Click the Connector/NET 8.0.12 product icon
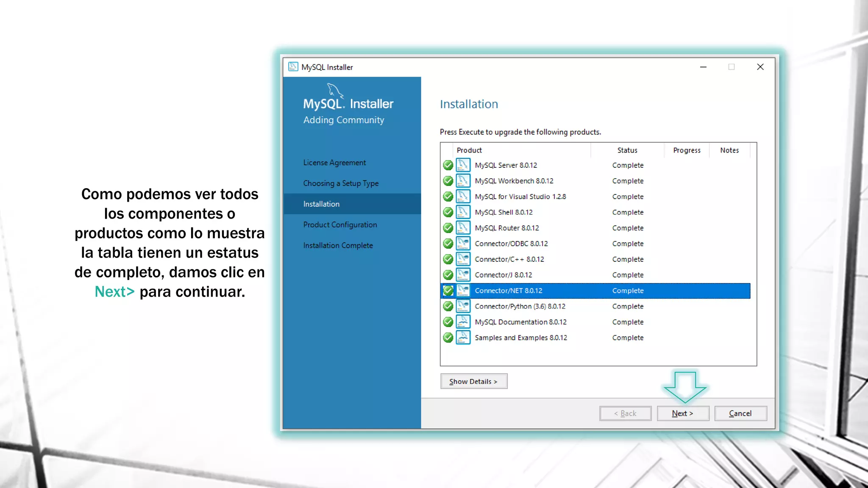868x488 pixels. point(463,291)
